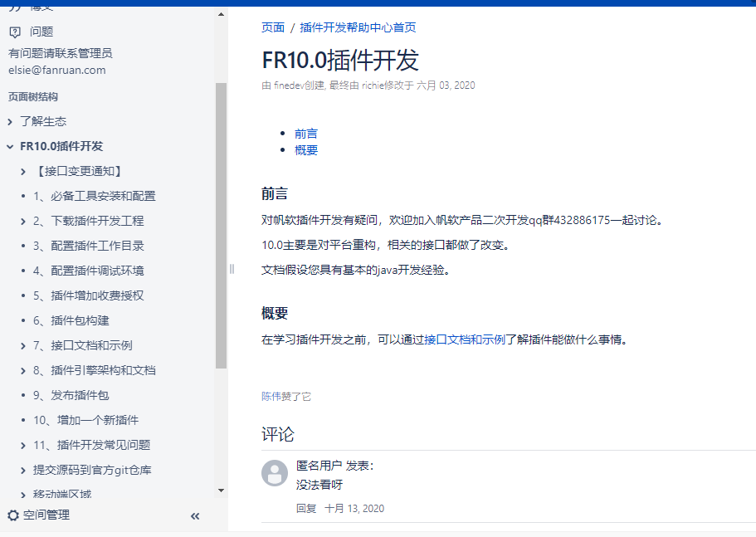Open 空间管理 settings

pos(46,515)
